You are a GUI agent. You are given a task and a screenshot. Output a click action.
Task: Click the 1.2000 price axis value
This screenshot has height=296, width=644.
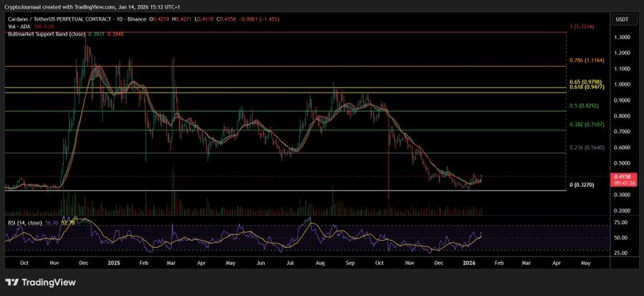(623, 53)
